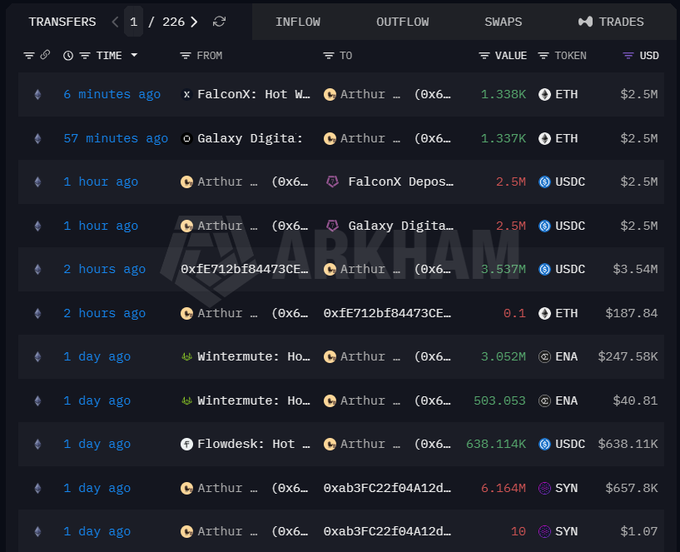Open the TO column filter
Image resolution: width=680 pixels, height=552 pixels.
pos(329,56)
